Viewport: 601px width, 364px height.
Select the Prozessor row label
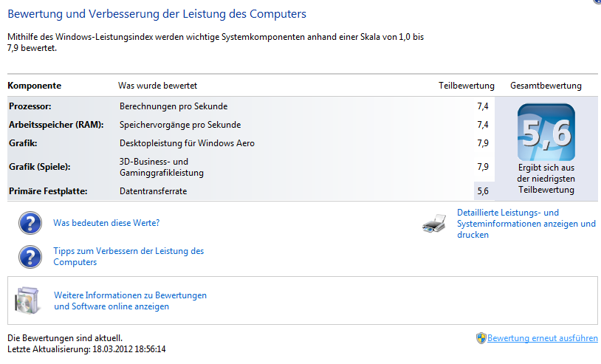pos(30,106)
